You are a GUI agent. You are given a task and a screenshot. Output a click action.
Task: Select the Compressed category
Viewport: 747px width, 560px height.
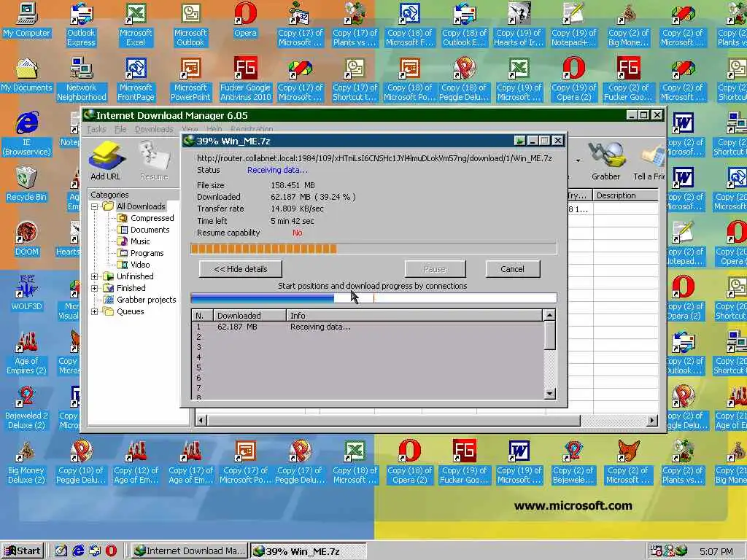(146, 218)
